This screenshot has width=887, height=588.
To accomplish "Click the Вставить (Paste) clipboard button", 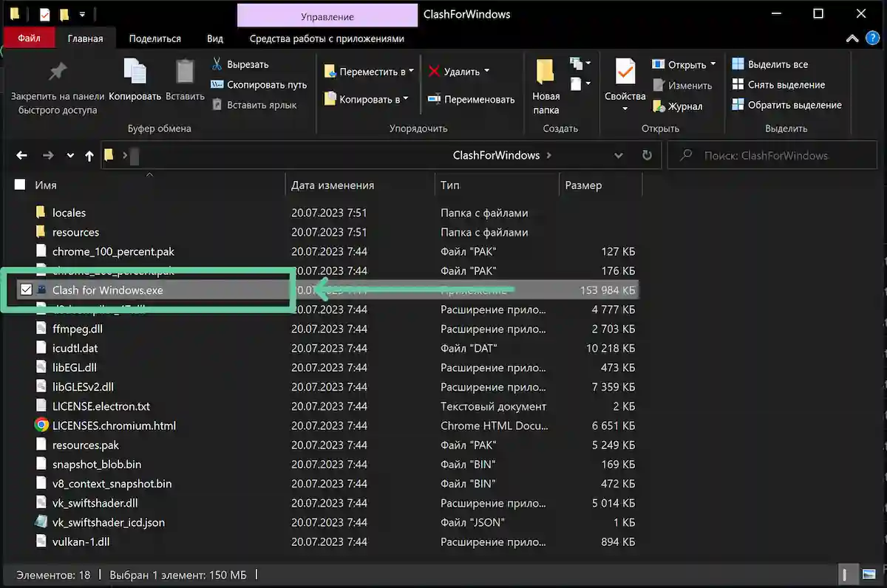I will click(x=185, y=81).
